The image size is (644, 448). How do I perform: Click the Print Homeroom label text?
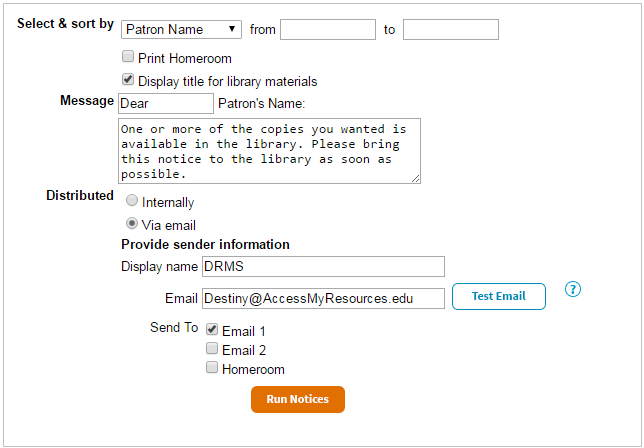(x=185, y=58)
